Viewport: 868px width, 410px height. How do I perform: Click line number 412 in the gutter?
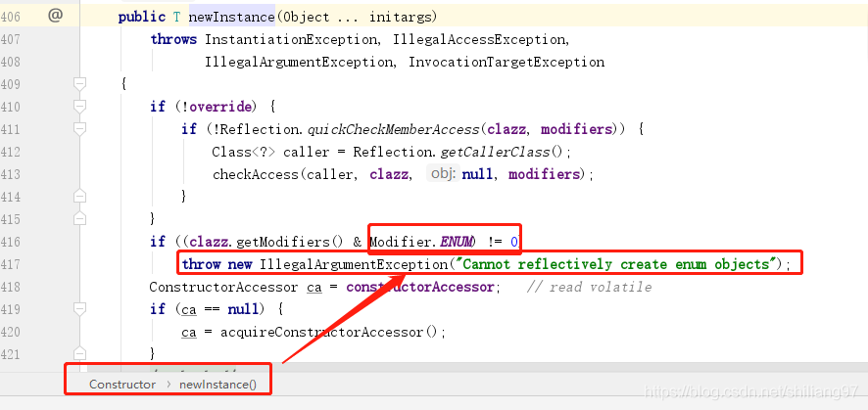[11, 152]
